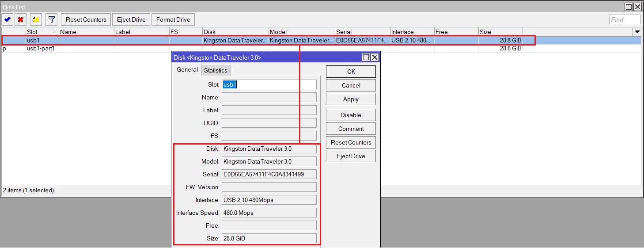
Task: Sort by the Disk column header
Action: click(x=235, y=32)
